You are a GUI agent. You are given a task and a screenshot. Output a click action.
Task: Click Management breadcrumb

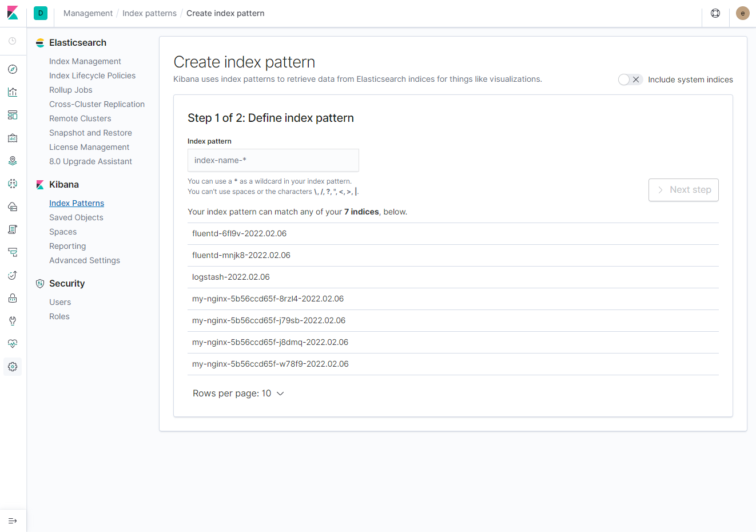[x=88, y=13]
